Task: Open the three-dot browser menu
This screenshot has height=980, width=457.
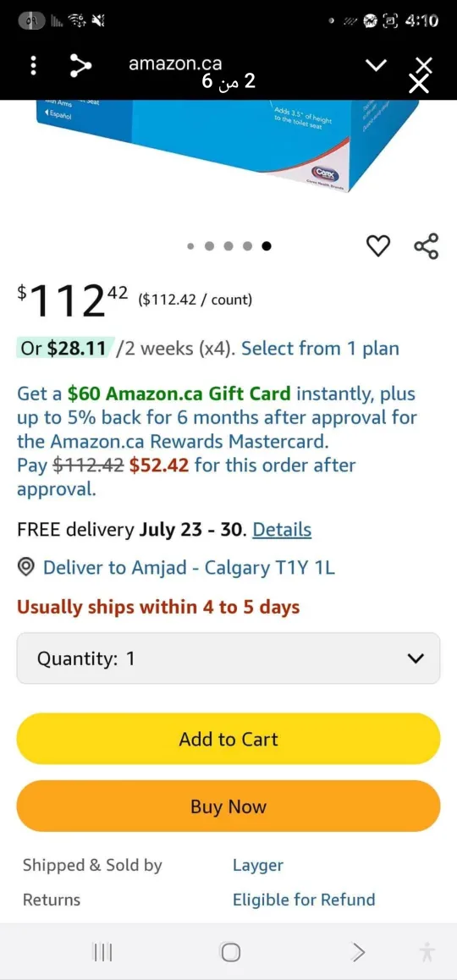Action: coord(35,66)
